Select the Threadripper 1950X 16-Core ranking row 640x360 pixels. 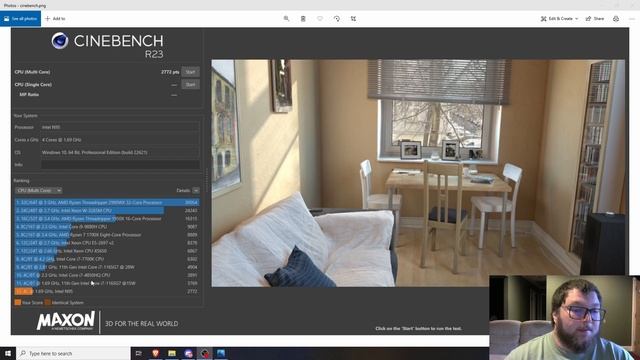click(x=107, y=219)
